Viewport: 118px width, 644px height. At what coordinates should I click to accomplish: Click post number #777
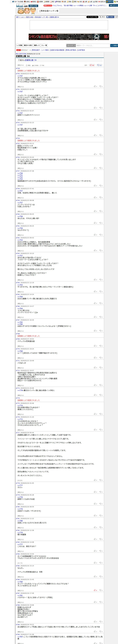(18, 433)
